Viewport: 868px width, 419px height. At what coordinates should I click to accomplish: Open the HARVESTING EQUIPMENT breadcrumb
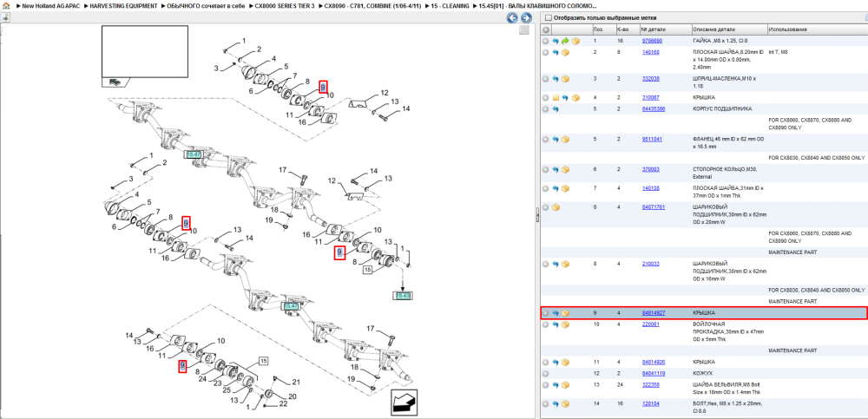[123, 5]
